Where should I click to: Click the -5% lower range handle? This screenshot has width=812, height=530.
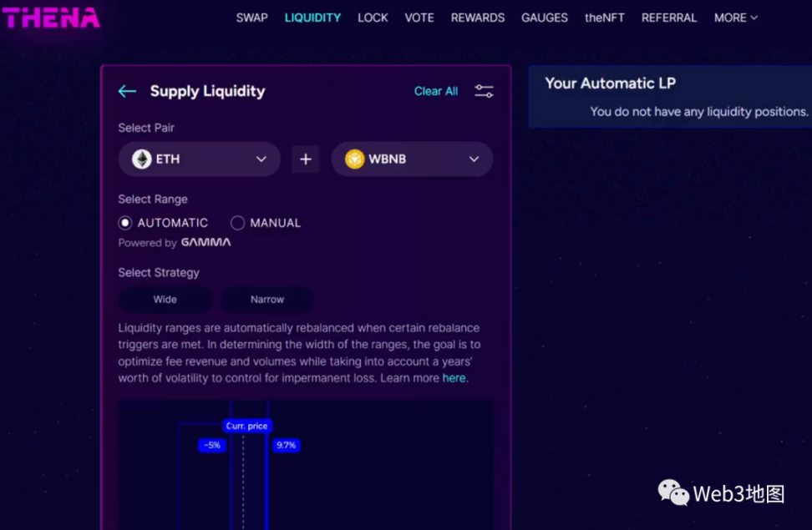pyautogui.click(x=212, y=445)
